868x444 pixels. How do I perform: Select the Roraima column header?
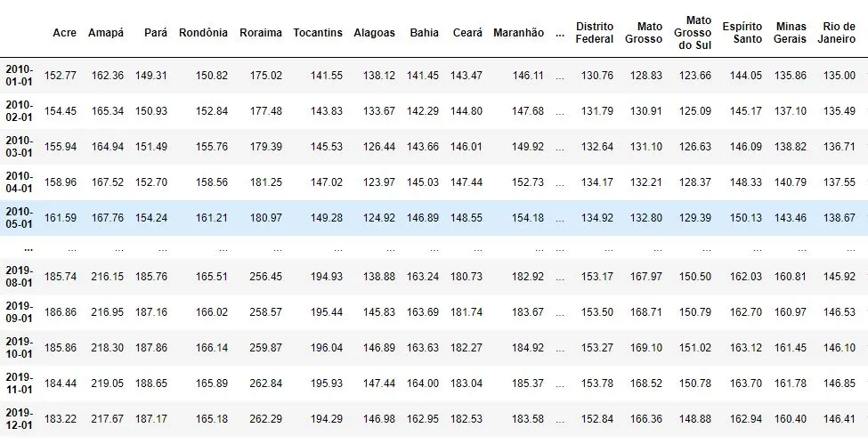tap(261, 33)
